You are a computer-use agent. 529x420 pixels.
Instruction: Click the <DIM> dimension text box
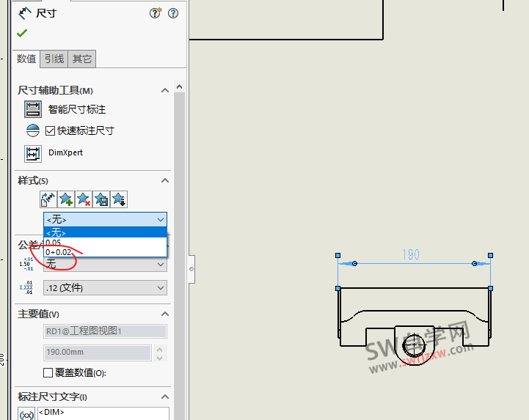coord(103,413)
